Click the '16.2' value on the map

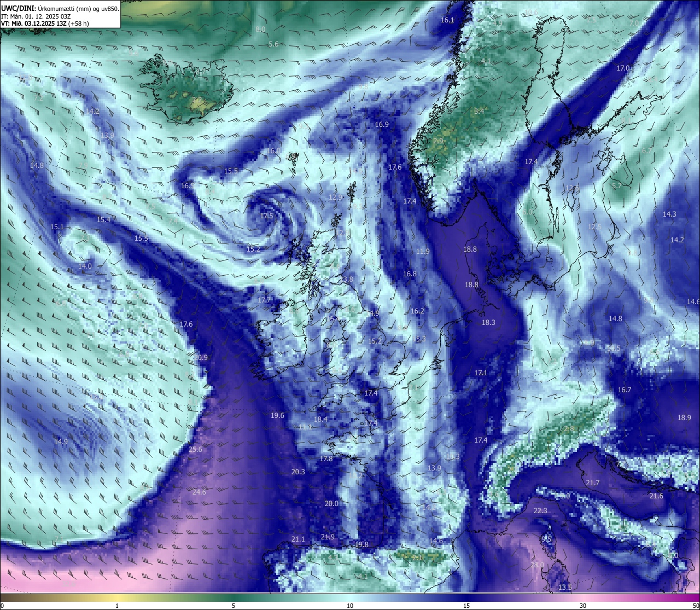tap(417, 311)
